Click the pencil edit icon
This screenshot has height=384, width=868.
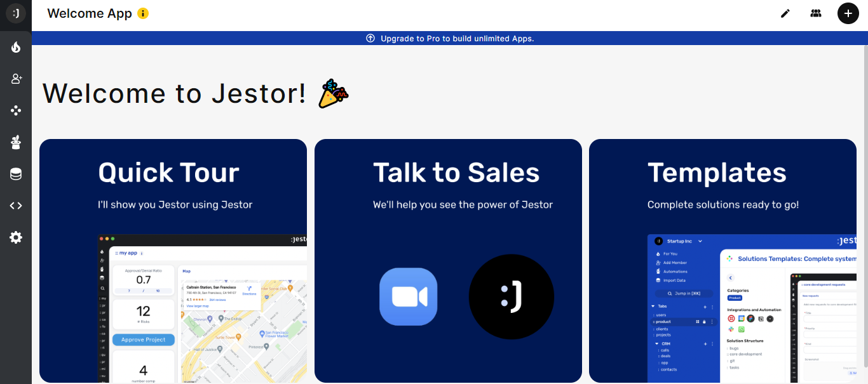click(785, 13)
